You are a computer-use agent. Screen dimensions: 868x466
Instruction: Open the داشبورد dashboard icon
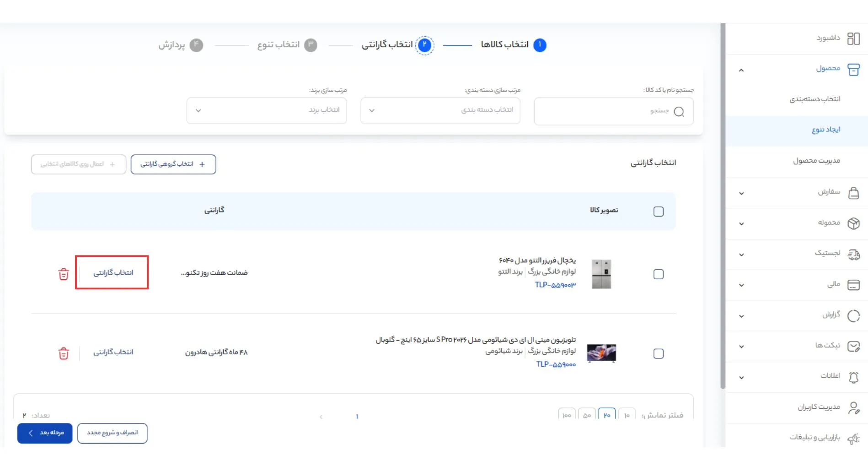click(x=853, y=38)
